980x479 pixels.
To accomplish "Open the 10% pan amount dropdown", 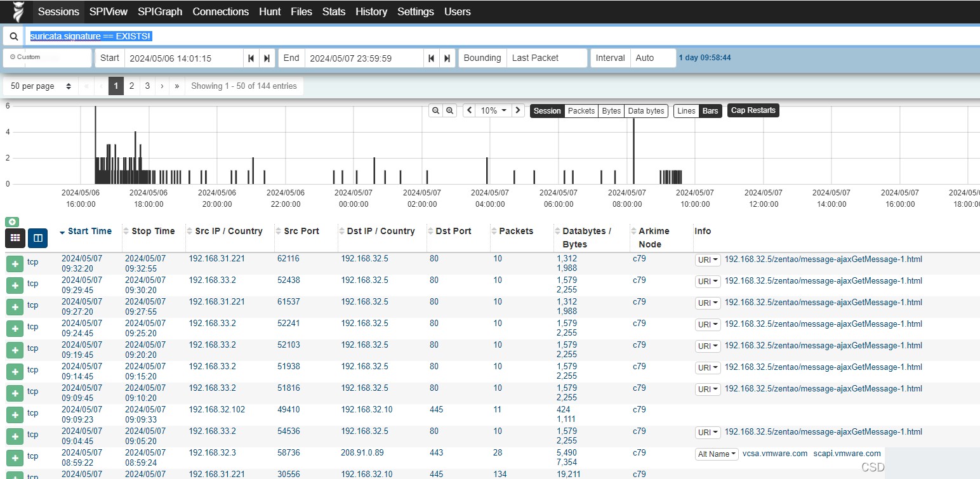I will [494, 110].
